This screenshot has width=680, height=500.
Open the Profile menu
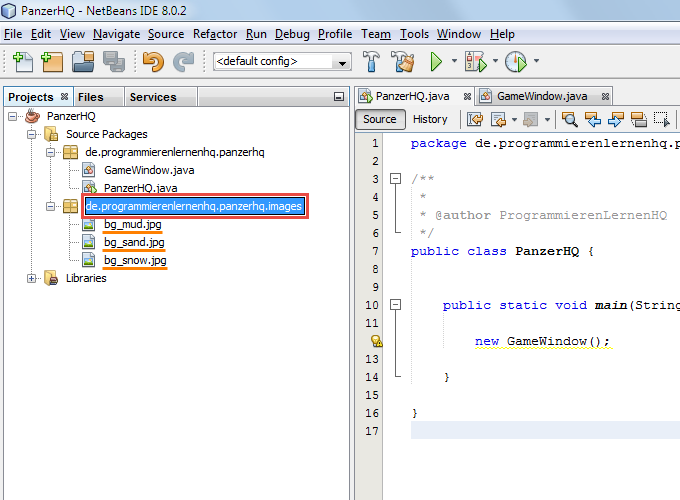tap(335, 34)
